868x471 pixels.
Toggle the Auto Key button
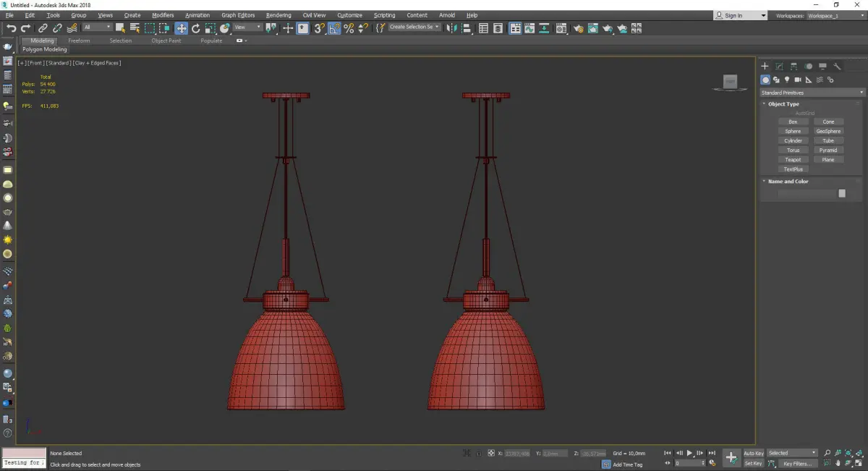click(x=753, y=453)
